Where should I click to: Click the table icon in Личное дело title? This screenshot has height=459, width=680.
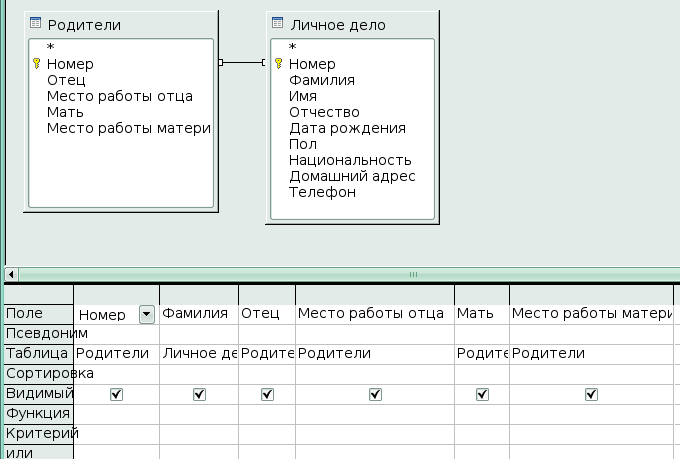pos(278,24)
